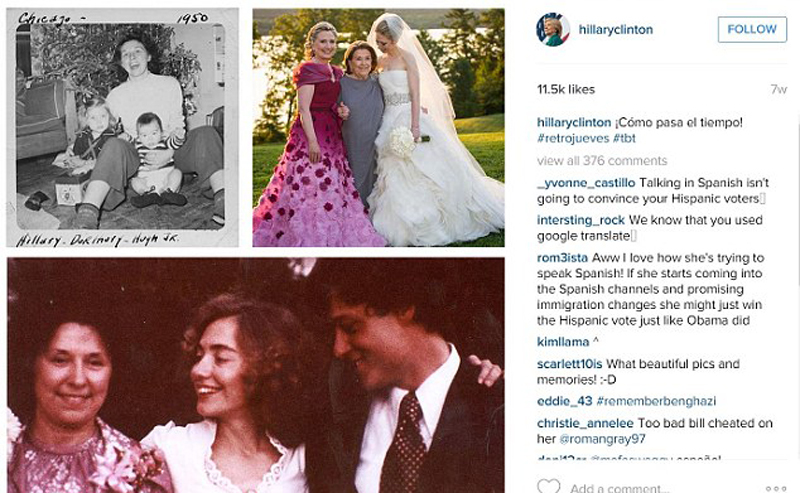
Task: Click the 11.5k likes count
Action: pos(566,89)
